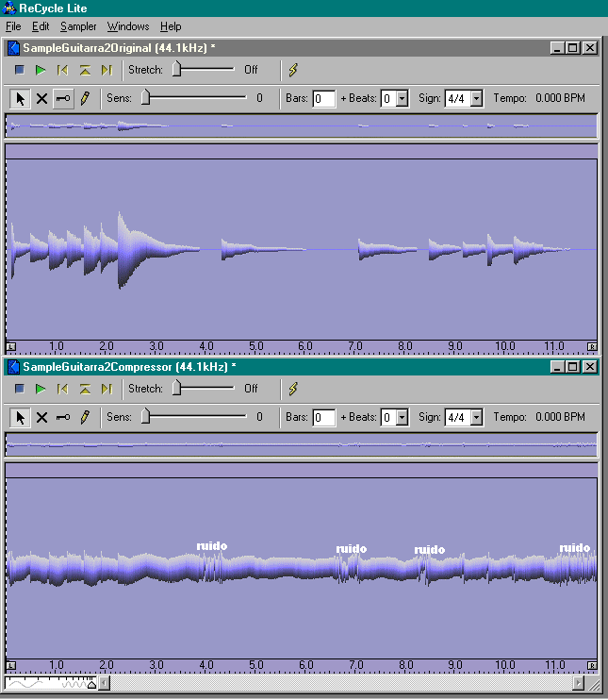Go to right locator in SampleGuitarra2Original window
This screenshot has height=700, width=608.
tap(107, 70)
